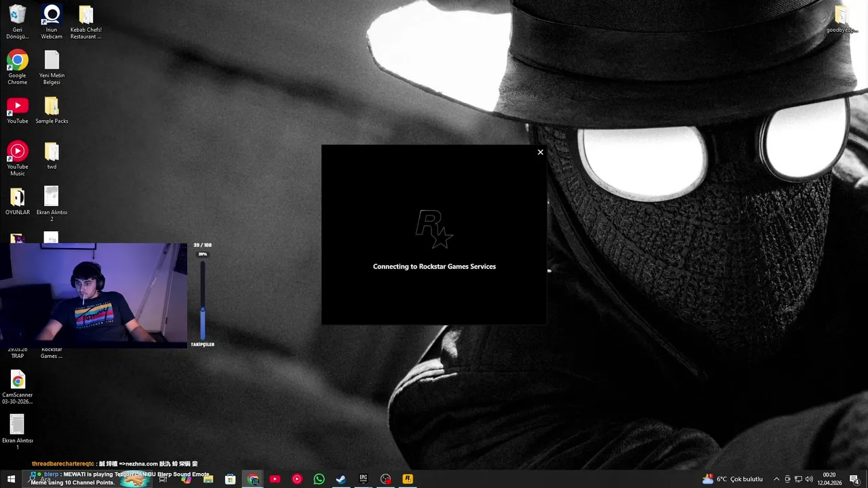
Task: Select the Sample Packs folder
Action: (x=52, y=110)
